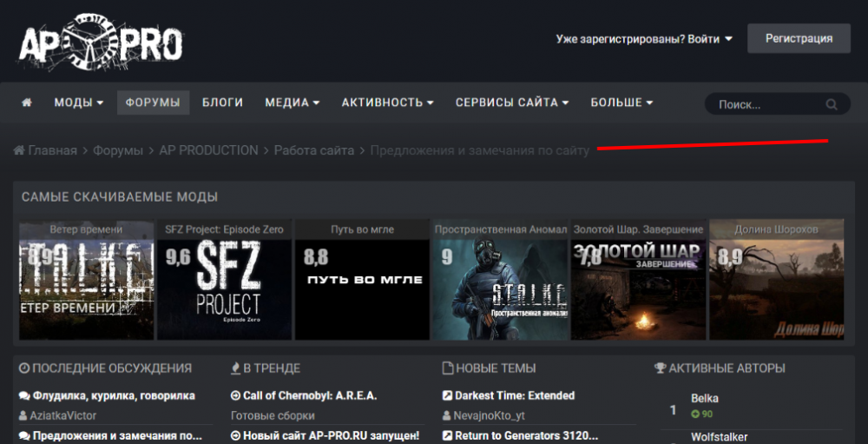Click the Последние обсуждения heading
868x444 pixels.
pos(112,368)
